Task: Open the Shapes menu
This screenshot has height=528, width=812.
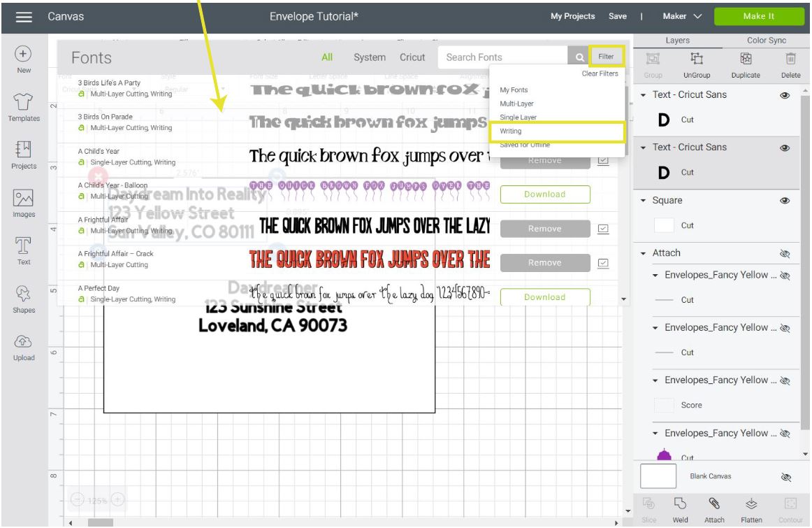Action: point(23,293)
